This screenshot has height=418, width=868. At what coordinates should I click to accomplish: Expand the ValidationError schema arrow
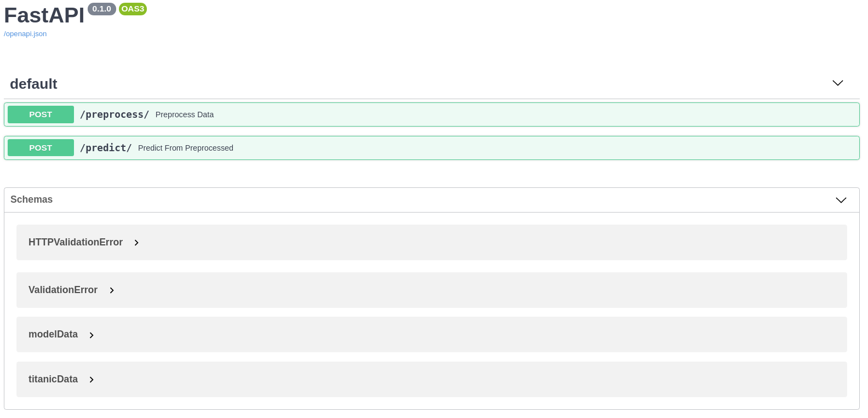coord(112,290)
